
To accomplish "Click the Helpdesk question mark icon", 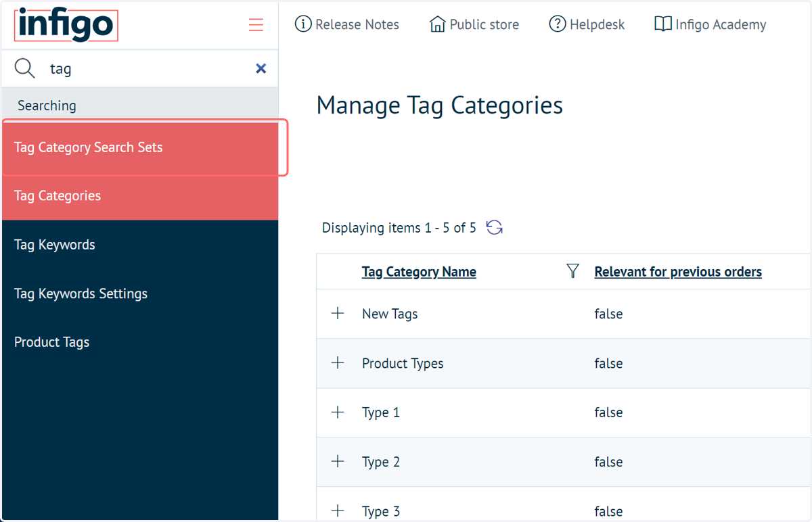I will pos(558,24).
